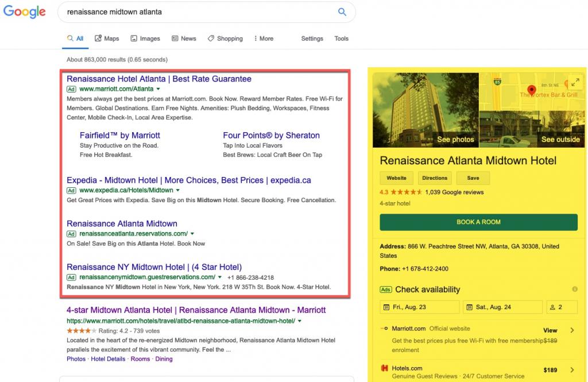Click the hotel title Renaissance Atlanta Midtown Hotel
The height and width of the screenshot is (382, 588).
pos(468,161)
